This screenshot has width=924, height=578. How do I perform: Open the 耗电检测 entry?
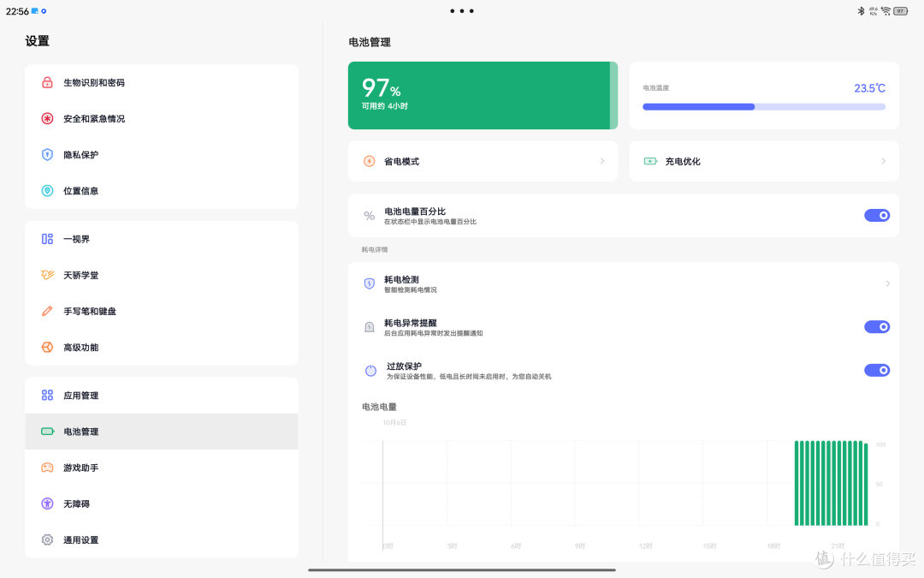click(x=624, y=283)
